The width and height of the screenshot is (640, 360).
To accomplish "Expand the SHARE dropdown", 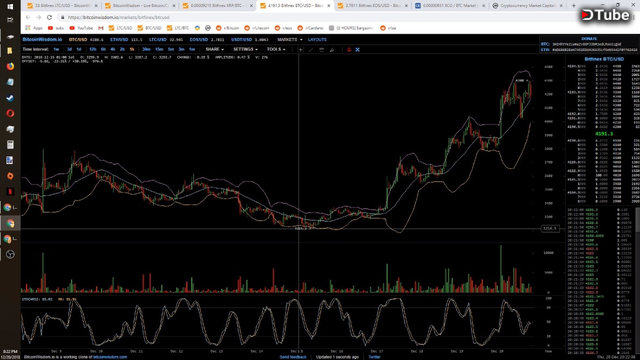I will tap(215, 49).
